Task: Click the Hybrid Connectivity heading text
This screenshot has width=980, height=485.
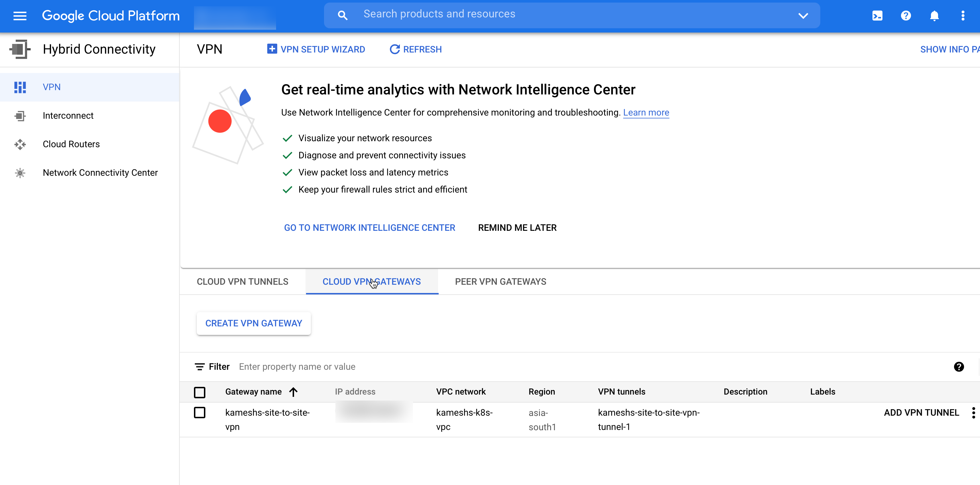Action: click(99, 49)
